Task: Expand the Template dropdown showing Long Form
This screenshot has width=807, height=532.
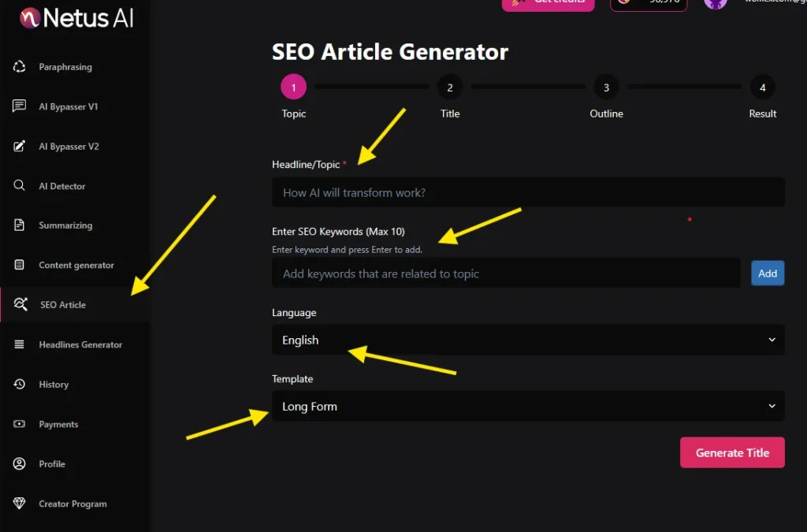Action: [x=528, y=406]
